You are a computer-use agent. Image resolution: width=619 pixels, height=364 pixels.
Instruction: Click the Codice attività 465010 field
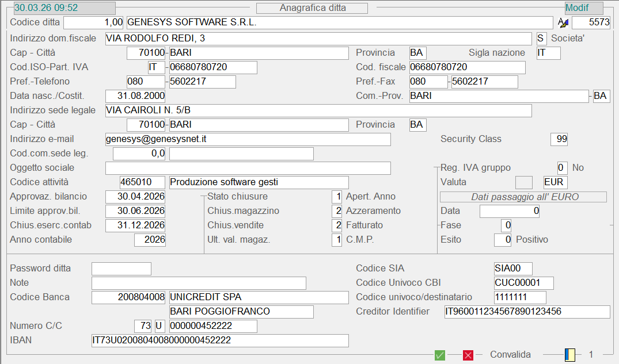click(x=142, y=182)
